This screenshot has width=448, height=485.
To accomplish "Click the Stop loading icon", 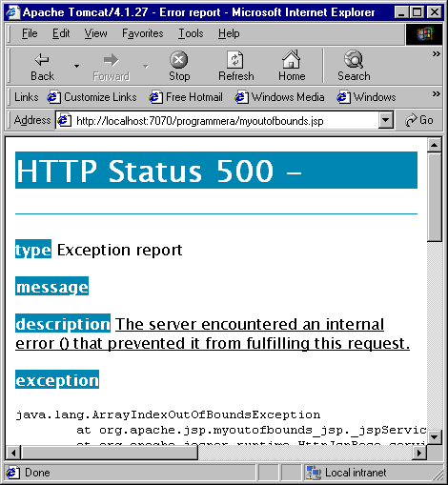I will 179,60.
